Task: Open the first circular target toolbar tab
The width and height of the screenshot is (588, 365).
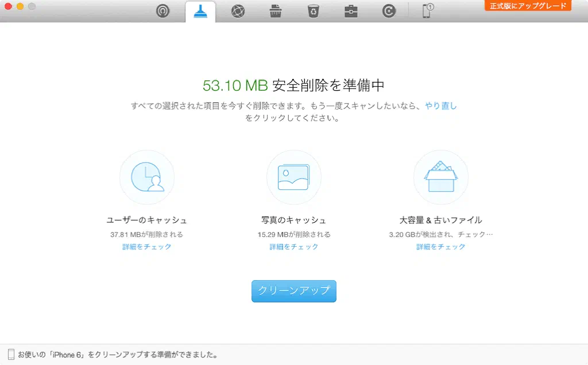Action: click(x=163, y=11)
